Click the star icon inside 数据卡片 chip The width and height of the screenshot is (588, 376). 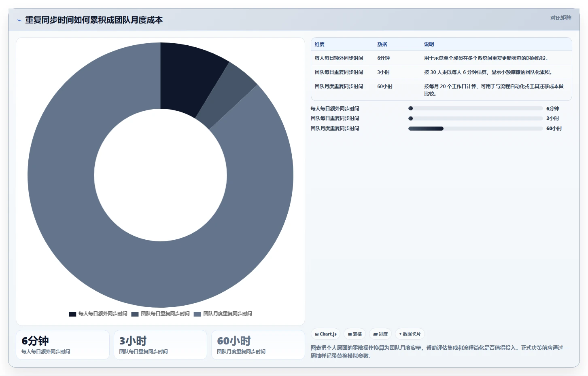(400, 334)
